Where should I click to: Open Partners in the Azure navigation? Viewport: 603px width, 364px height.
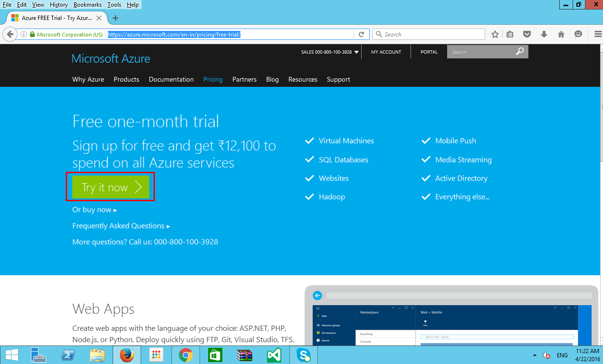[244, 79]
